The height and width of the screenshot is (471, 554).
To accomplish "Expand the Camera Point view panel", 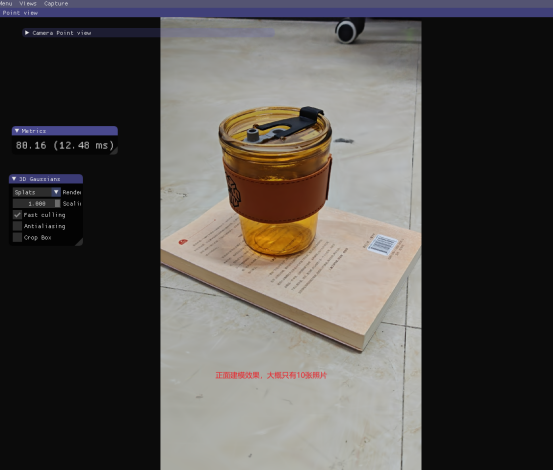I will pyautogui.click(x=27, y=33).
